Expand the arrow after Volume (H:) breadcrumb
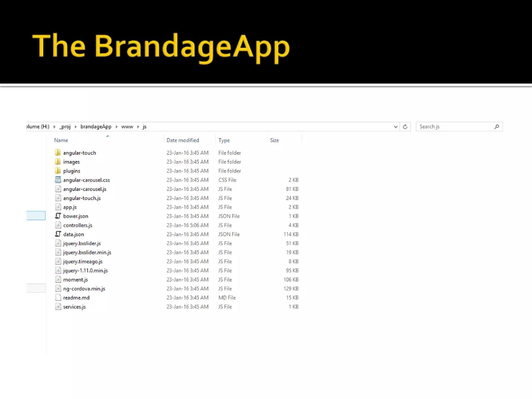Screen dimensions: 532x399 (54, 127)
